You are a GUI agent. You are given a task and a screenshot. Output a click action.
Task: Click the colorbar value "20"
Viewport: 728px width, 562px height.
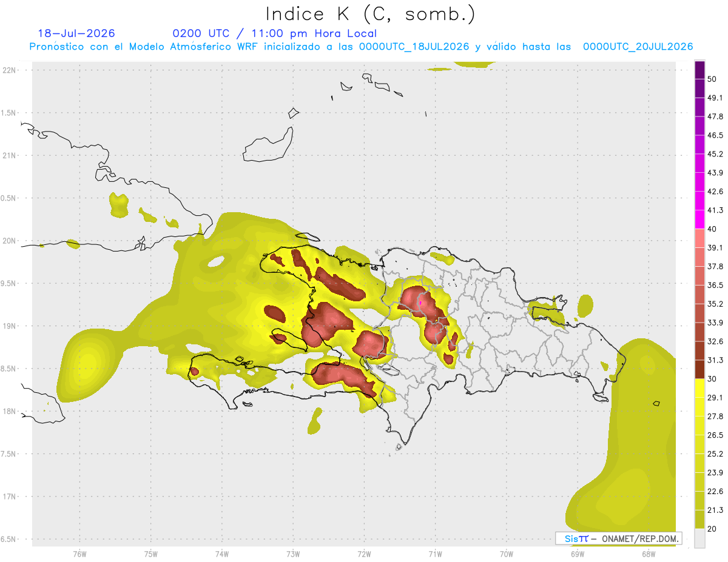coord(712,528)
